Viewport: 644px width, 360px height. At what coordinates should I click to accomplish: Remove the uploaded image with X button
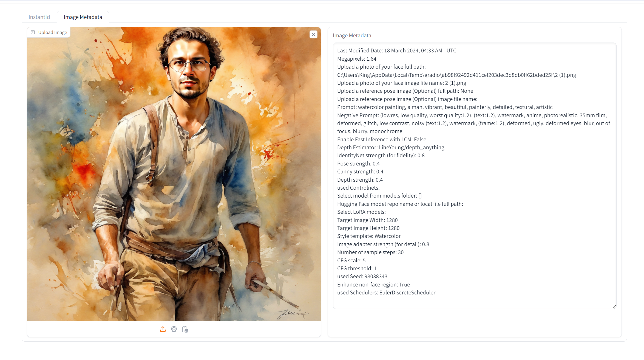pos(313,34)
